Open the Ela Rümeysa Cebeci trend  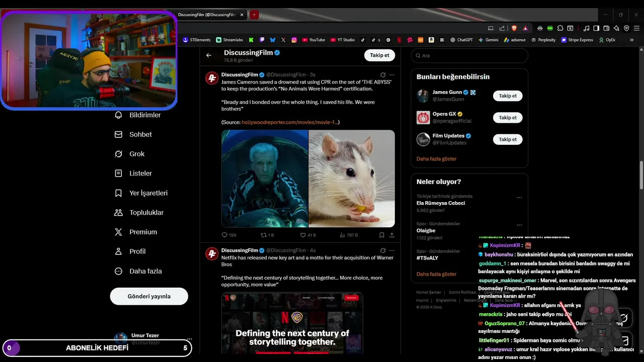441,203
